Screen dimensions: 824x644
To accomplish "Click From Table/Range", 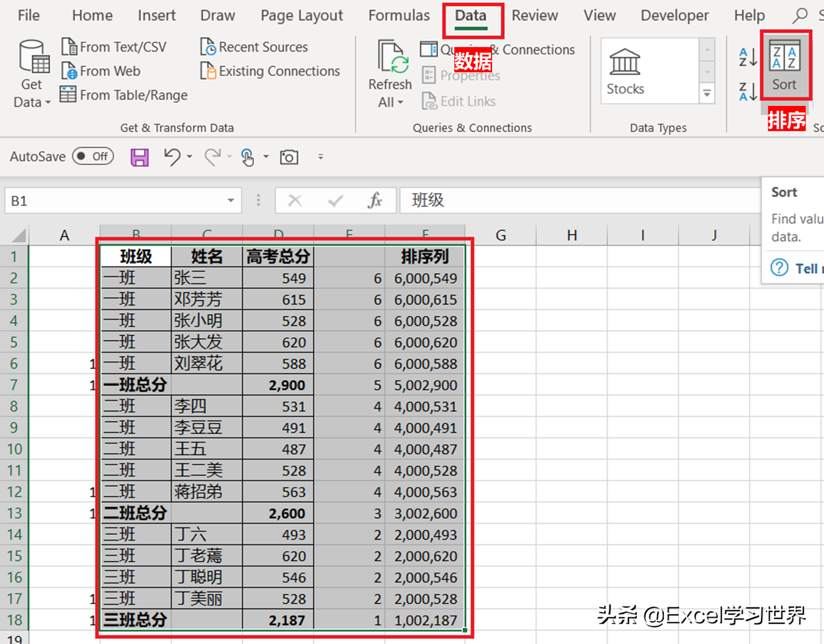I will click(x=124, y=95).
